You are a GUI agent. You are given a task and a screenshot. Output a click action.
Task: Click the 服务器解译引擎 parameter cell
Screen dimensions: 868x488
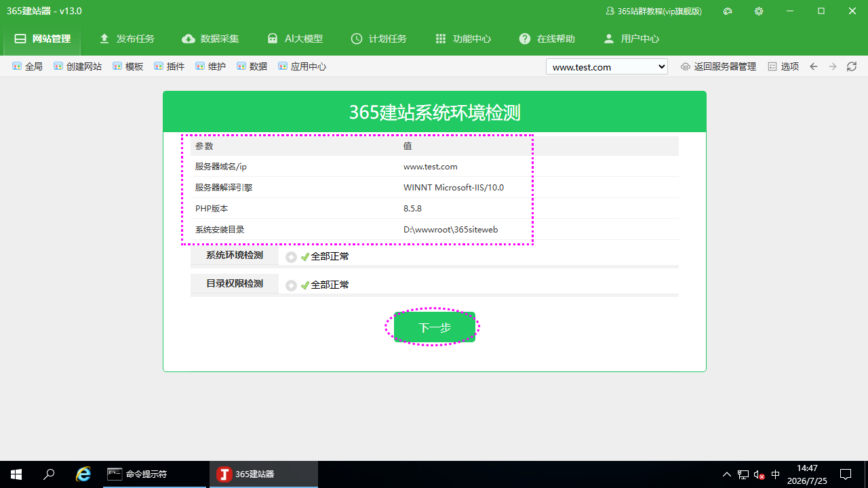(224, 188)
